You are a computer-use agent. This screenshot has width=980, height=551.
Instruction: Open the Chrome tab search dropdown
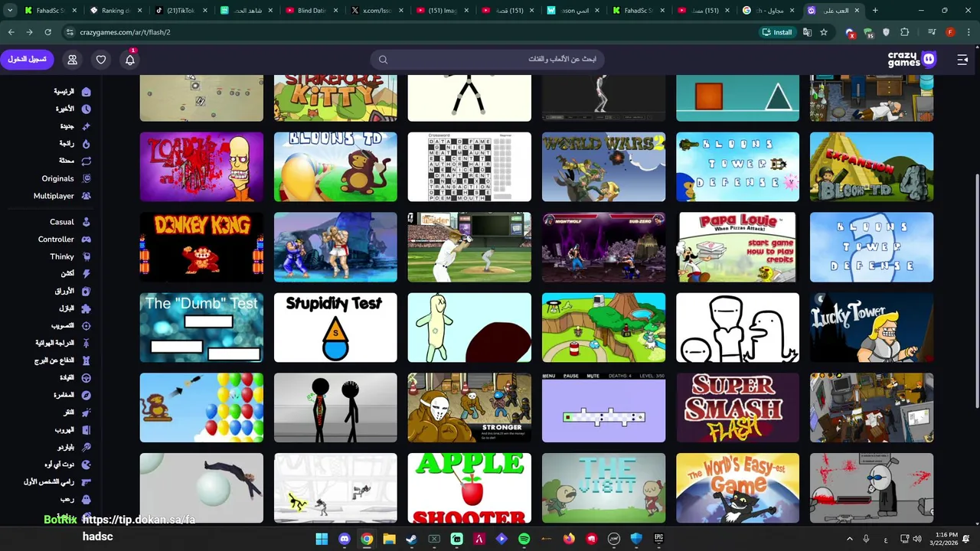tap(10, 11)
